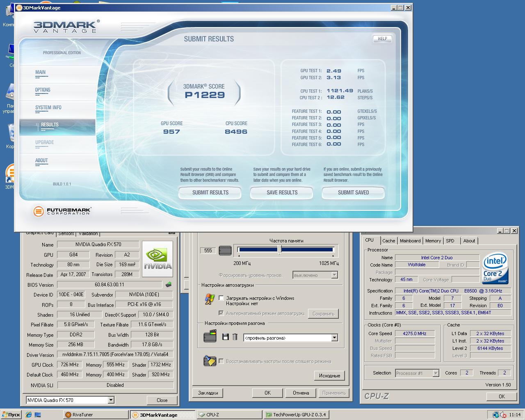Image resolution: width=525 pixels, height=420 pixels.
Task: Click the Windows startup settings icon in RivaTuner
Action: [210, 299]
